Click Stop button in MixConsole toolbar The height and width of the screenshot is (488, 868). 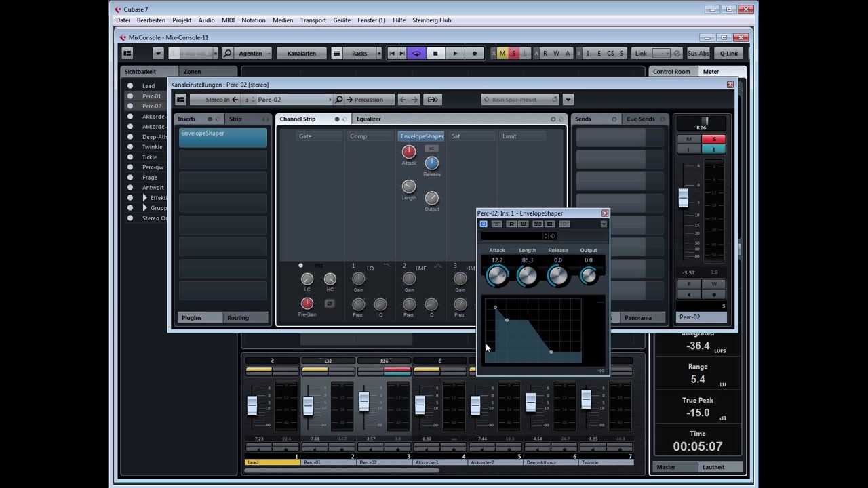[x=435, y=54]
